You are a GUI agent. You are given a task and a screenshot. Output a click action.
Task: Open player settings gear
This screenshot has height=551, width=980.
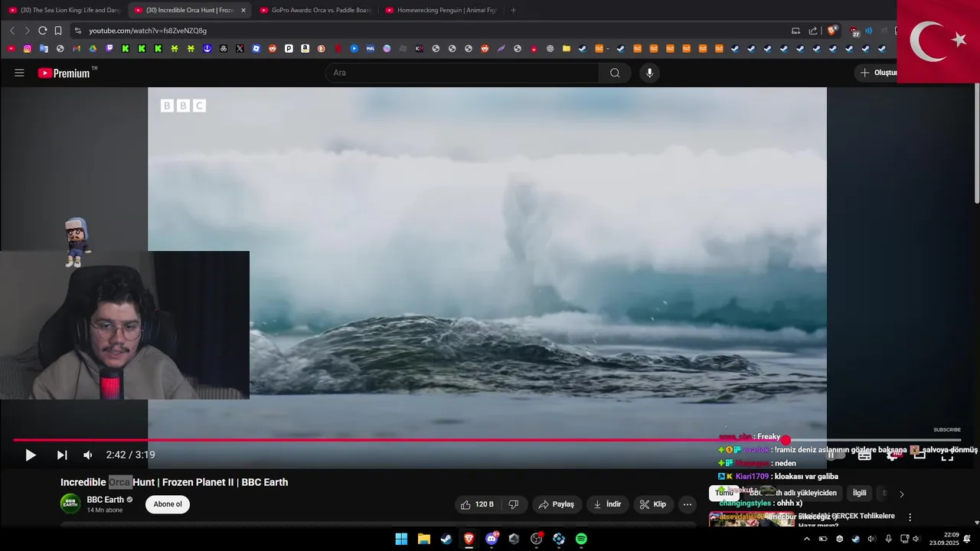[x=892, y=455]
